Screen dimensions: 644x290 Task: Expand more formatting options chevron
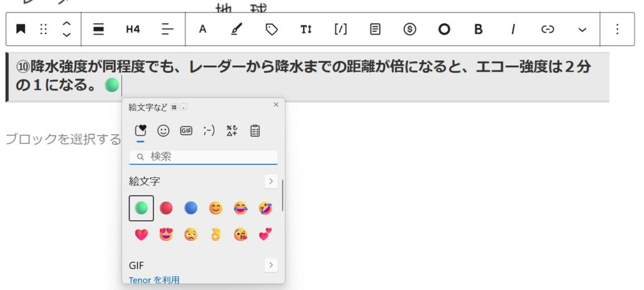(x=582, y=29)
